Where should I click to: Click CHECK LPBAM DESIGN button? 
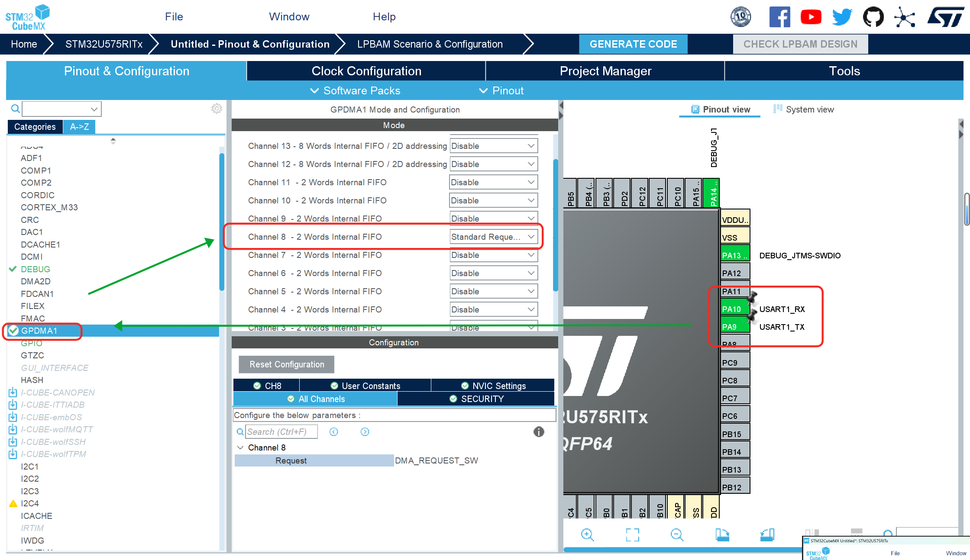click(800, 44)
